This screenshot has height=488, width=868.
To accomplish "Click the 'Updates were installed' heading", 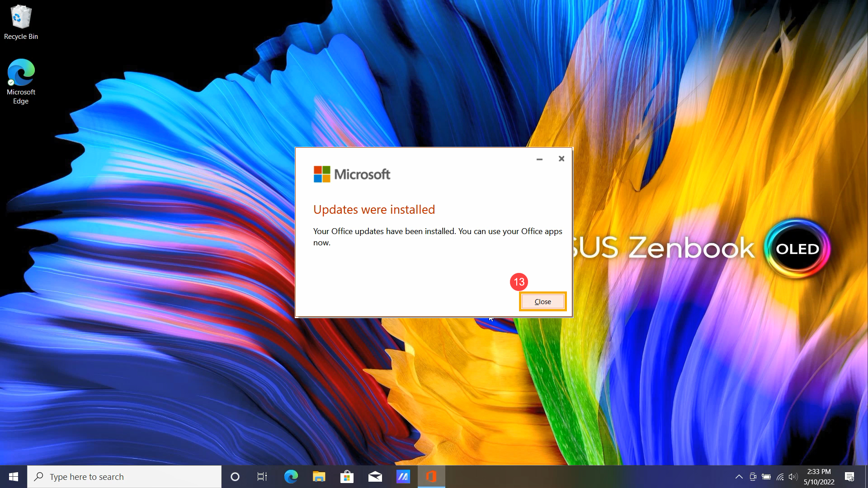I will pos(374,210).
